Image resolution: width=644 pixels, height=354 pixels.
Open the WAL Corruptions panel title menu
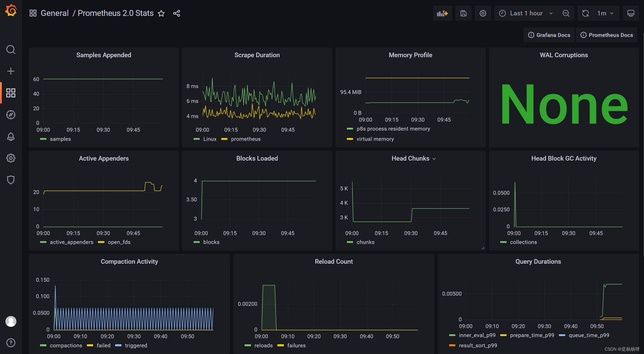(564, 55)
